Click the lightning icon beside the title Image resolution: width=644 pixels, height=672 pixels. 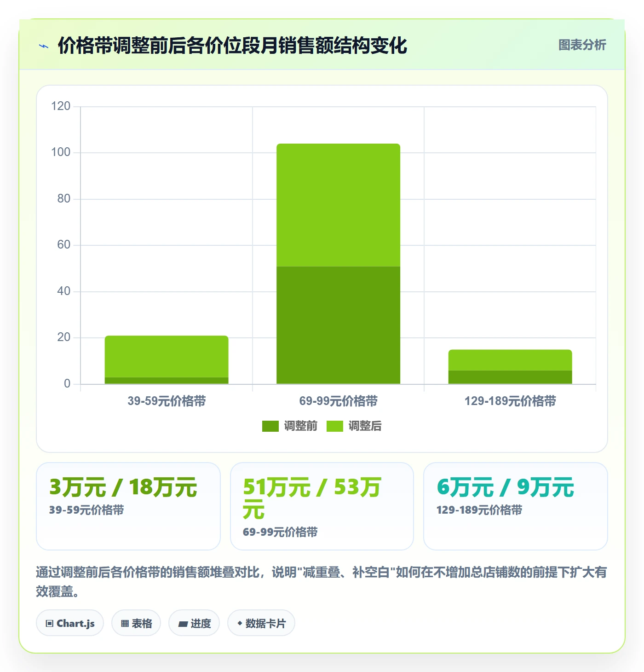[44, 46]
